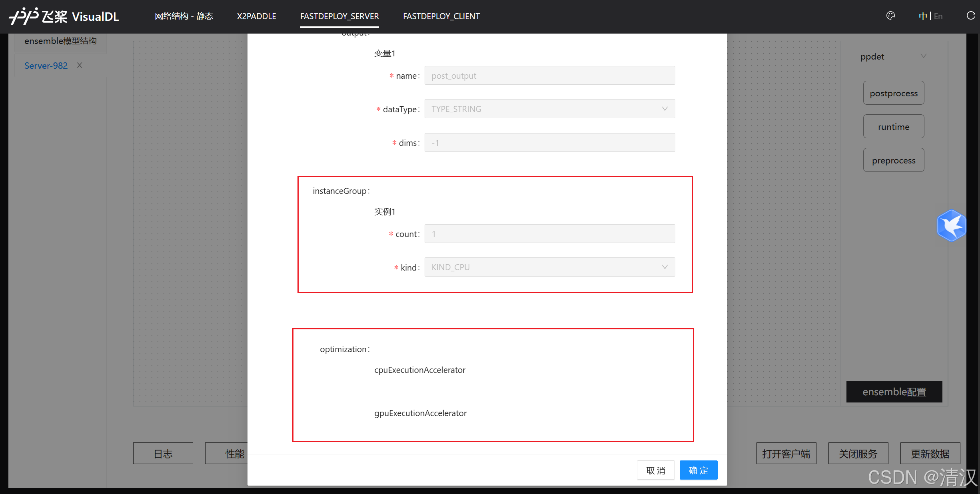Select the Server-982 tab
Viewport: 980px width, 494px height.
(x=46, y=66)
